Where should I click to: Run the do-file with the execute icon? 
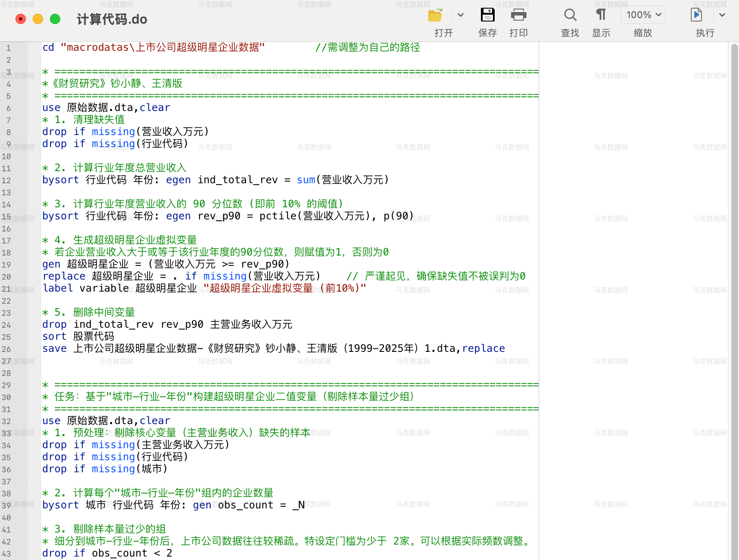point(696,15)
